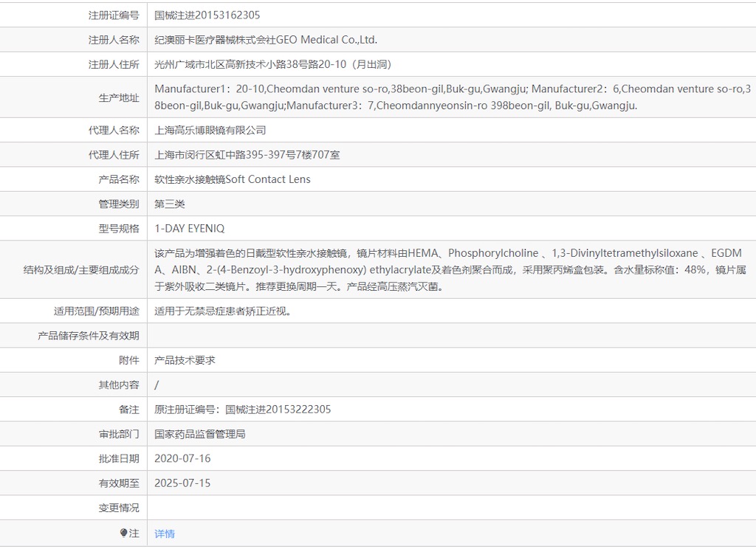Click the 变更情况 row label
Image resolution: width=756 pixels, height=549 pixels.
click(118, 508)
